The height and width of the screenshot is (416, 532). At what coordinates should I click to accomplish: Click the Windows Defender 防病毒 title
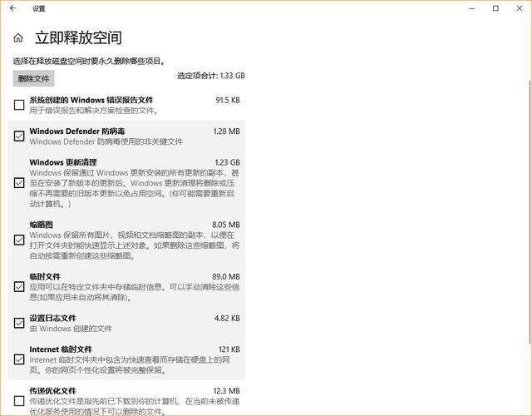click(x=77, y=131)
